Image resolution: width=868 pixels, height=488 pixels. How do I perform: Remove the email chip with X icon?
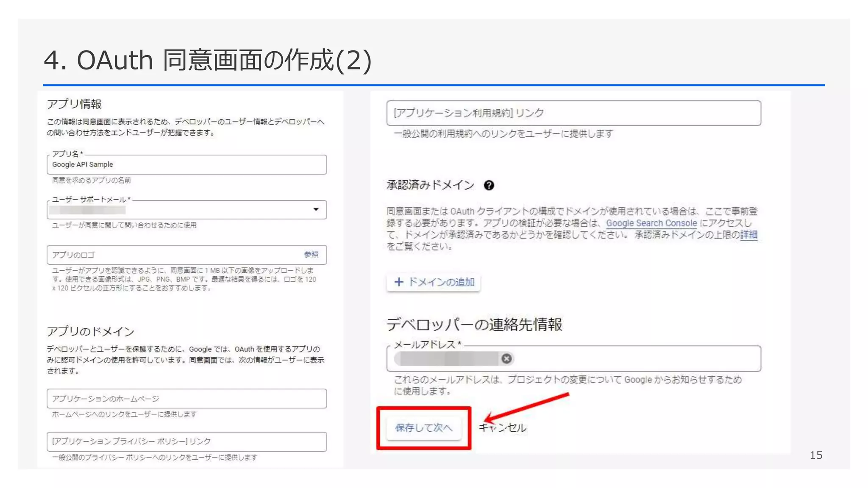click(x=506, y=359)
